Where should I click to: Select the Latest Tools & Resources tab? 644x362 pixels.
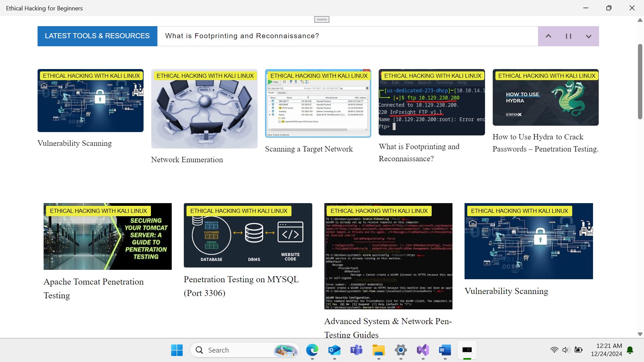click(x=97, y=36)
